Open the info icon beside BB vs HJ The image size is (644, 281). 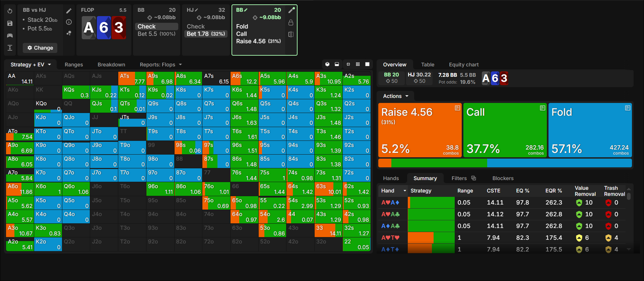[x=69, y=22]
